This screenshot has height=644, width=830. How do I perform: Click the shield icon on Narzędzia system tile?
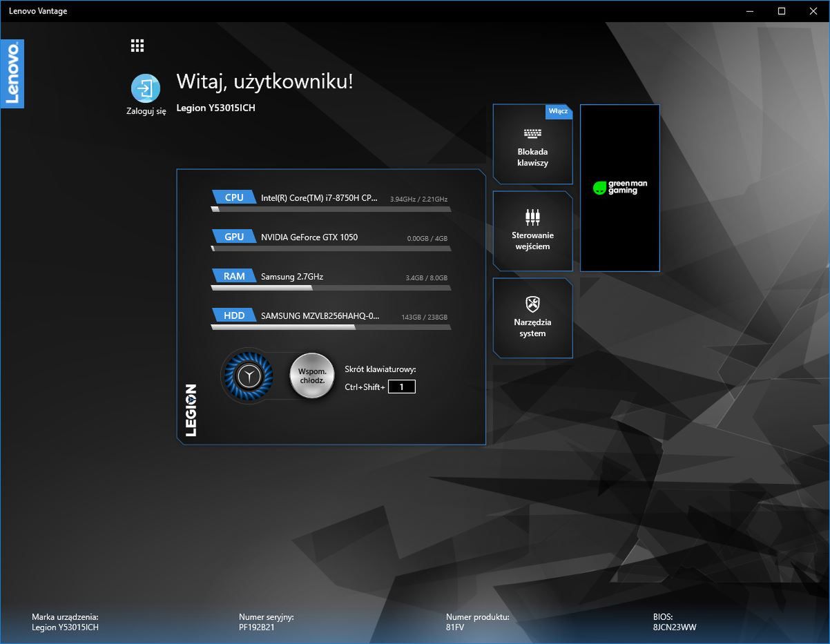(532, 303)
